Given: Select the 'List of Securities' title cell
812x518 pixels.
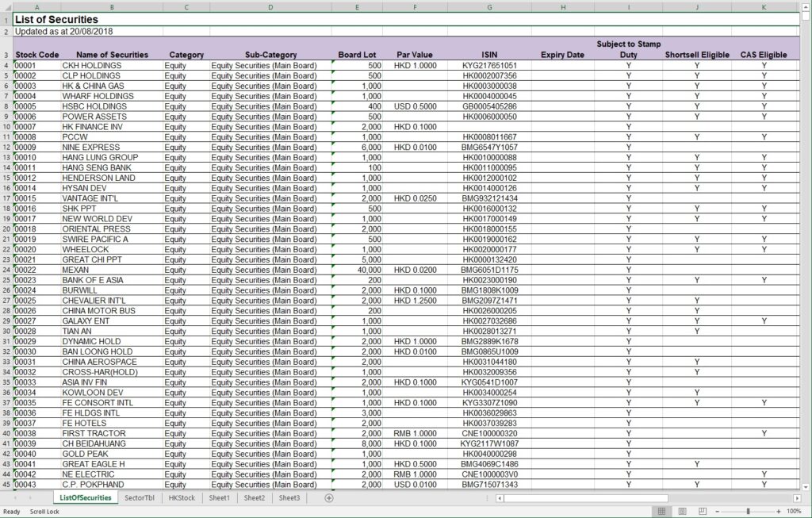Looking at the screenshot, I should click(406, 19).
